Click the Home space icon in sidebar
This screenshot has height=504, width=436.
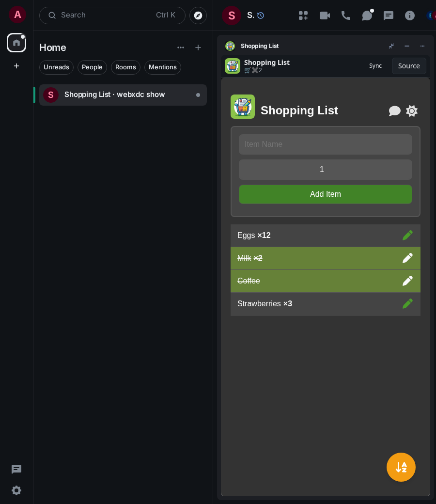pos(16,43)
